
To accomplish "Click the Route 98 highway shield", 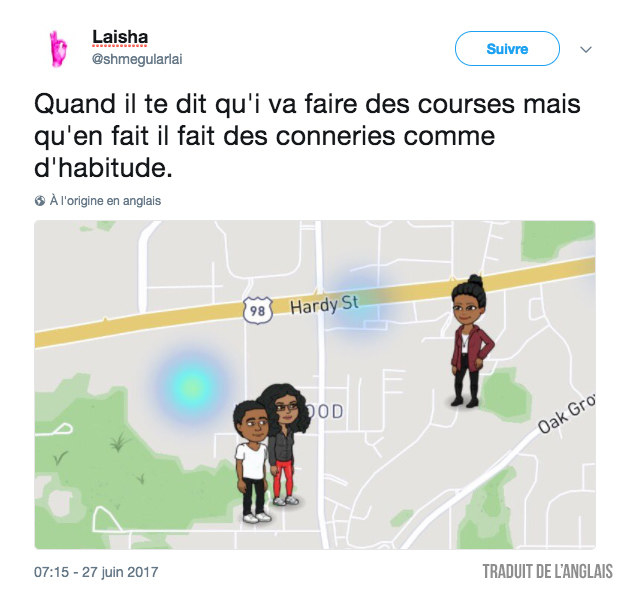I will (x=258, y=310).
